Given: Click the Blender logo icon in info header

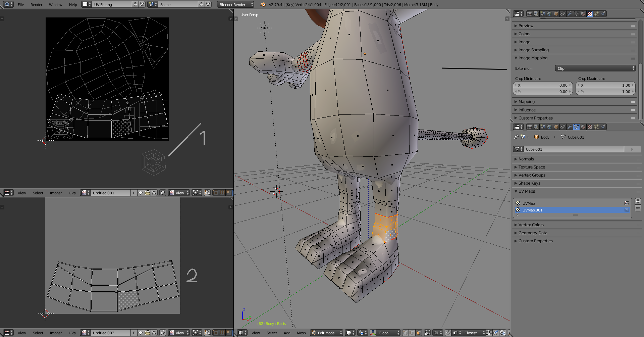Looking at the screenshot, I should pyautogui.click(x=263, y=4).
